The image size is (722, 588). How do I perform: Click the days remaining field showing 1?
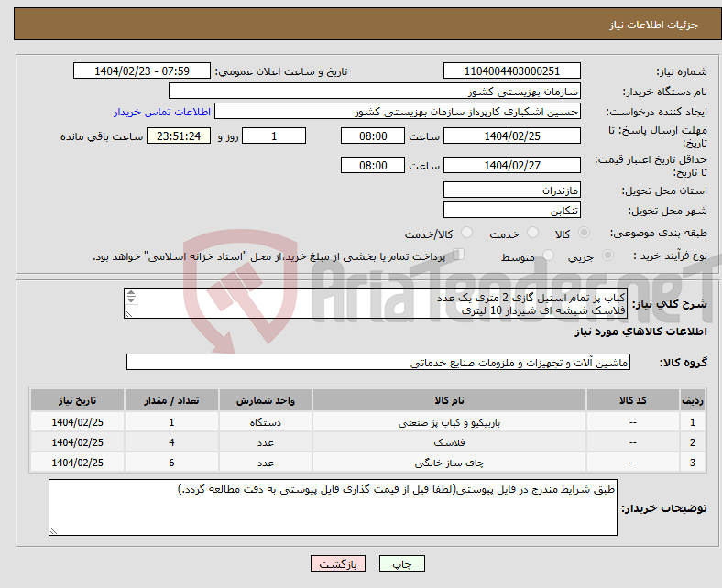[x=274, y=136]
